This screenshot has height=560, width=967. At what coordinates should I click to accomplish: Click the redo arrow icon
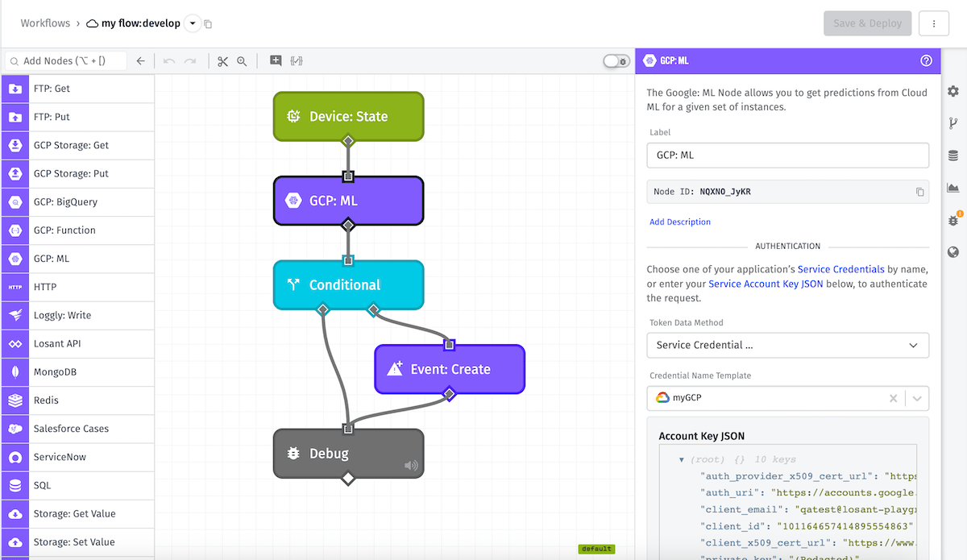coord(190,60)
